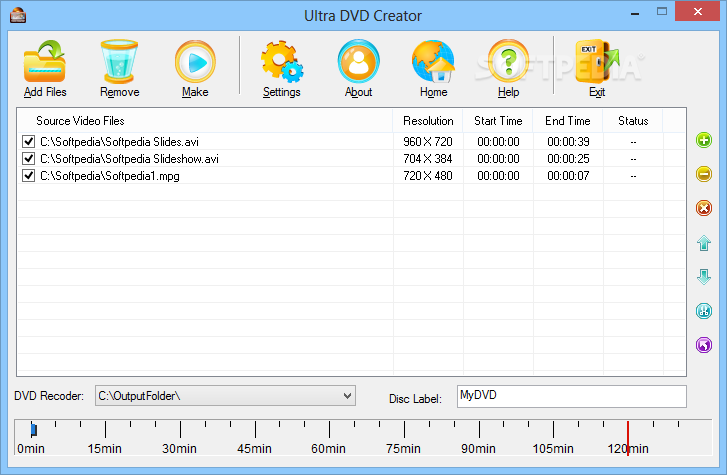727x475 pixels.
Task: Click Start Time cell of Softpedia Slideshow.avi
Action: 498,159
